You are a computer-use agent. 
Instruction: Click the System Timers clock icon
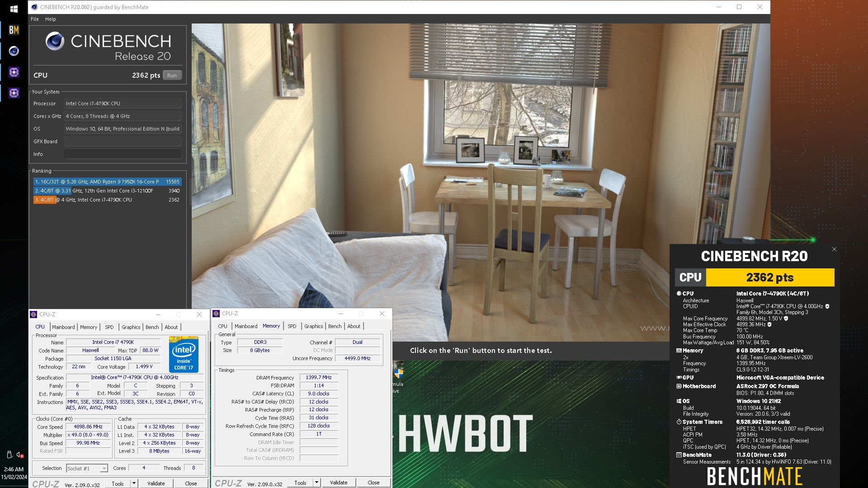[679, 422]
